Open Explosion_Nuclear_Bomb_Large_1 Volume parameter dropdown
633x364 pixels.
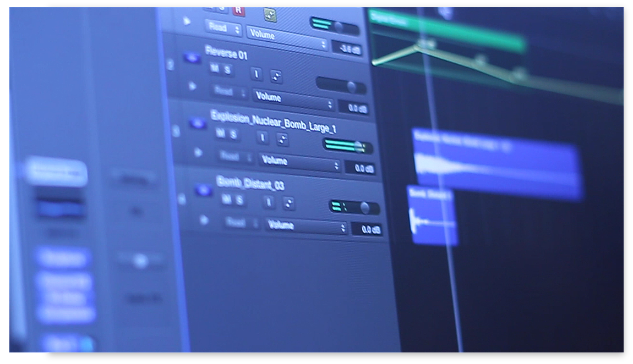[301, 162]
